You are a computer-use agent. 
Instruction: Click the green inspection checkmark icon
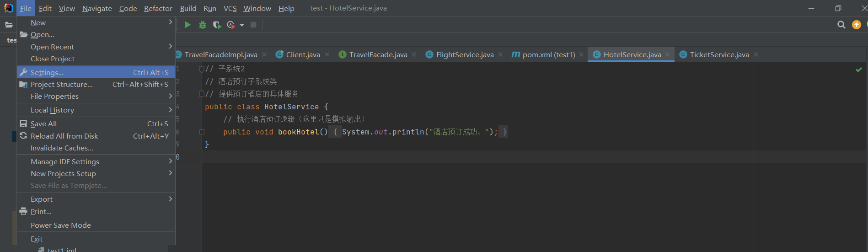click(858, 70)
